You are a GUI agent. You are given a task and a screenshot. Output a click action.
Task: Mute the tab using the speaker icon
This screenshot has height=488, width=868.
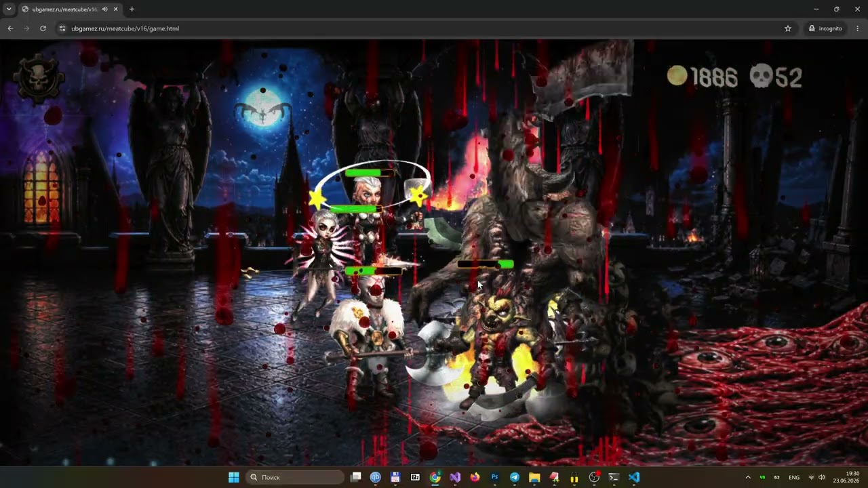click(x=104, y=9)
